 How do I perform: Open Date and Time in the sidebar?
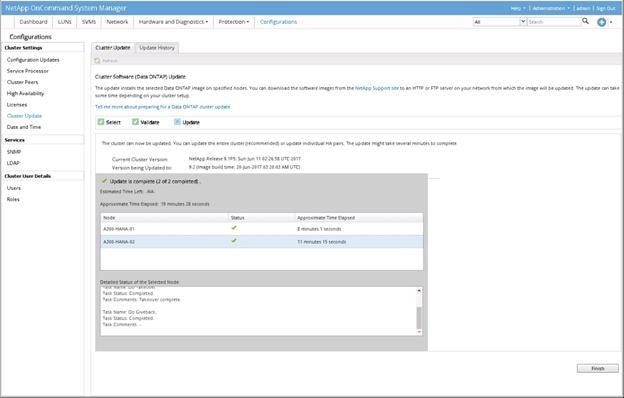(x=23, y=127)
